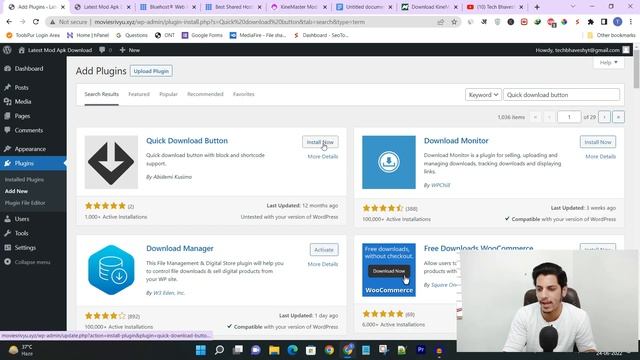Switch to the Recommended tab
The width and height of the screenshot is (640, 360).
(x=205, y=94)
